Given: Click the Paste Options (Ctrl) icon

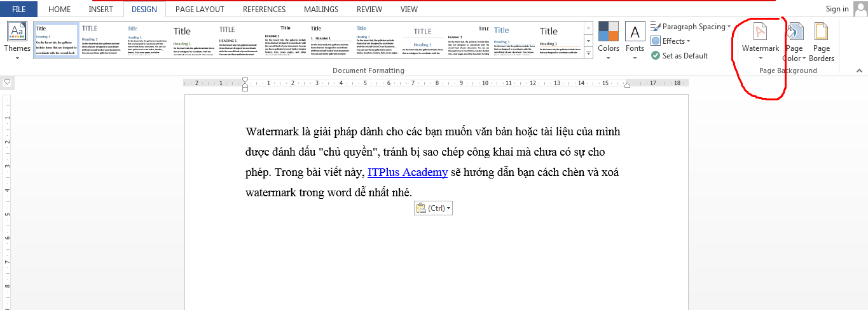Looking at the screenshot, I should pos(420,208).
